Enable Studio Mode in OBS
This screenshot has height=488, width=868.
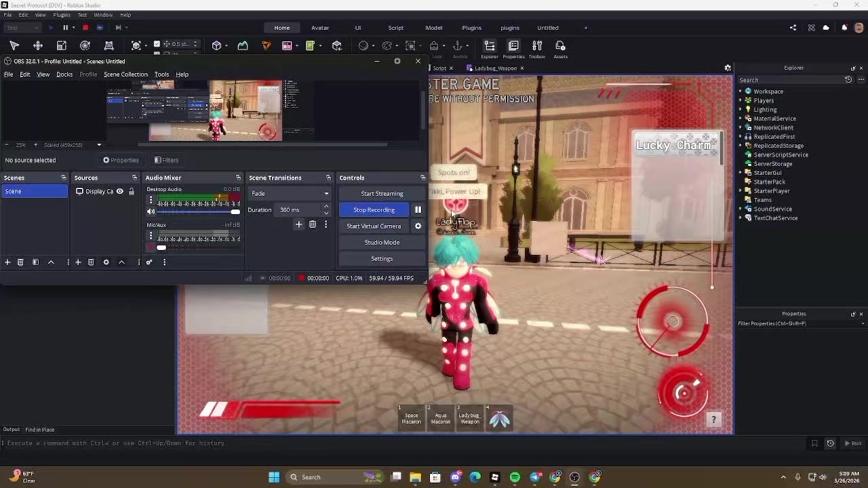[x=382, y=243]
